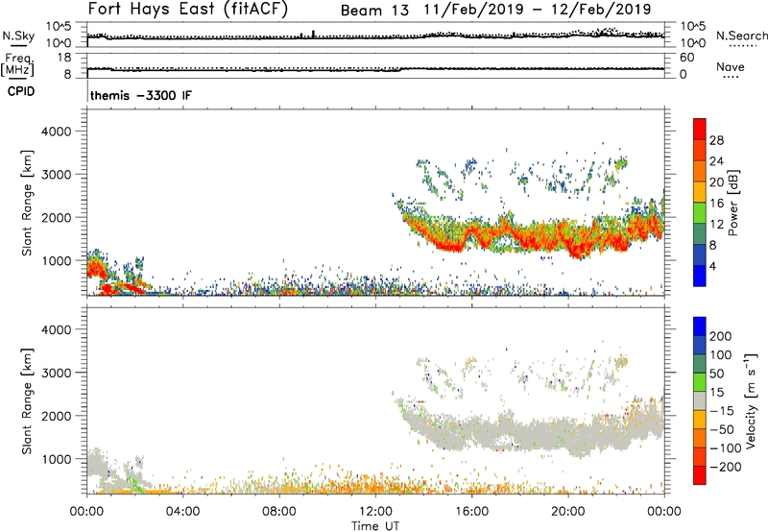Click the blue top of the velocity colorbar
Image resolution: width=768 pixels, height=532 pixels.
[700, 326]
